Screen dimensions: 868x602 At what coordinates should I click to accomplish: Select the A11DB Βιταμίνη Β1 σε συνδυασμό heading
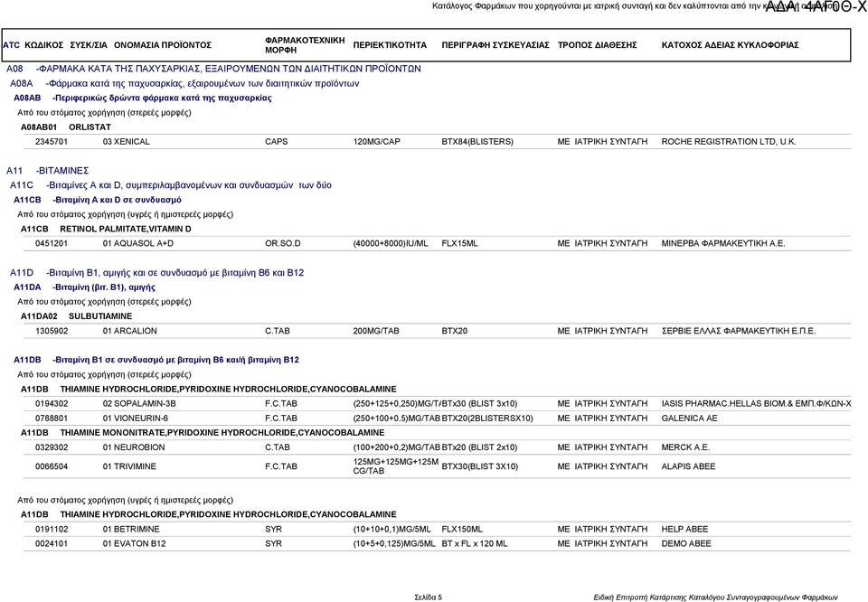156,360
